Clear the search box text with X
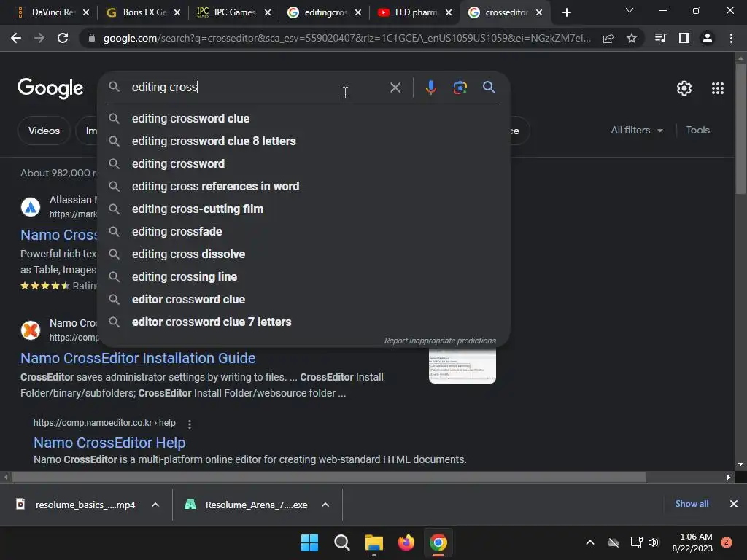747x560 pixels. [x=395, y=87]
